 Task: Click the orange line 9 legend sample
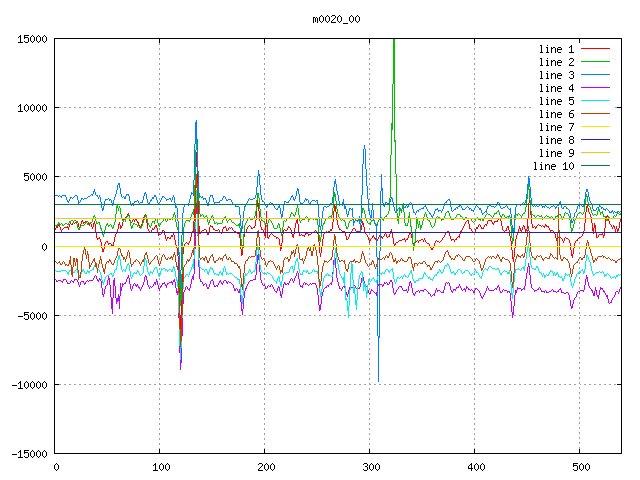(x=596, y=153)
